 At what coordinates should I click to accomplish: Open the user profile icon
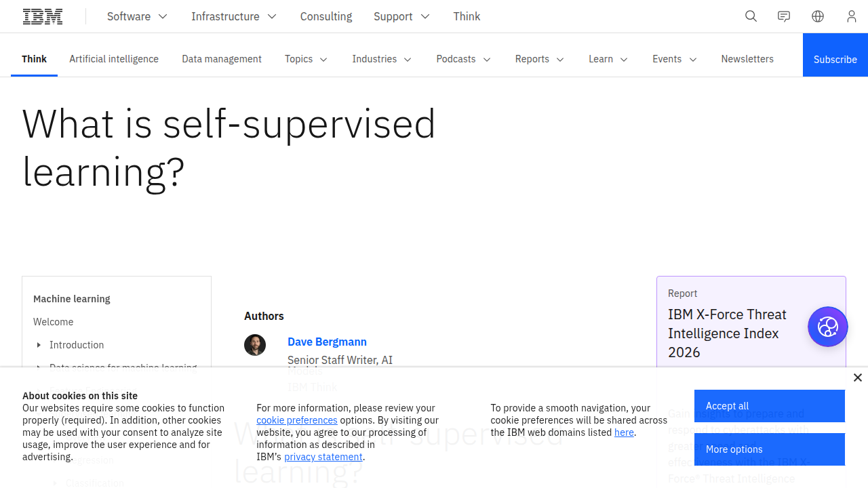852,16
